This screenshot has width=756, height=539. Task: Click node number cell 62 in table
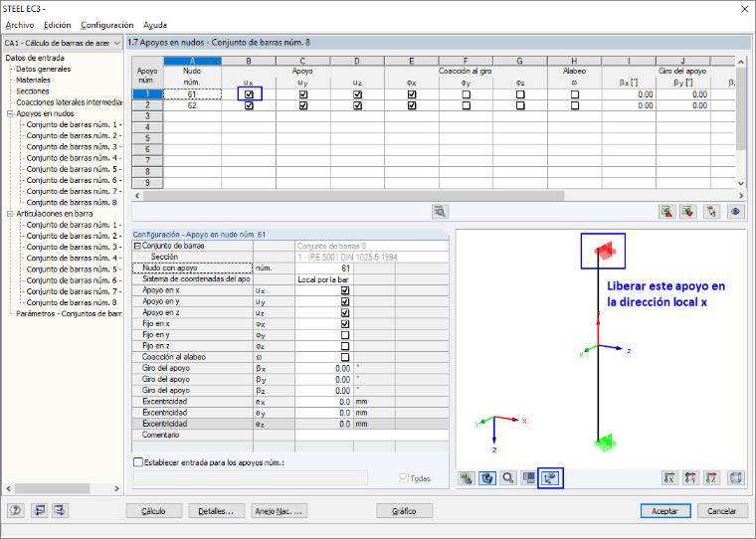tap(192, 105)
